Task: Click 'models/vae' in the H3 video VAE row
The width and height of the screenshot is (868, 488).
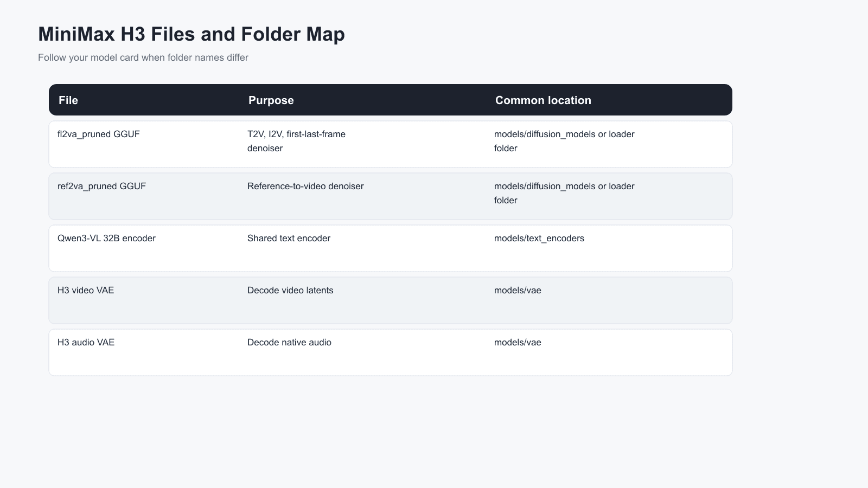Action: pos(518,290)
